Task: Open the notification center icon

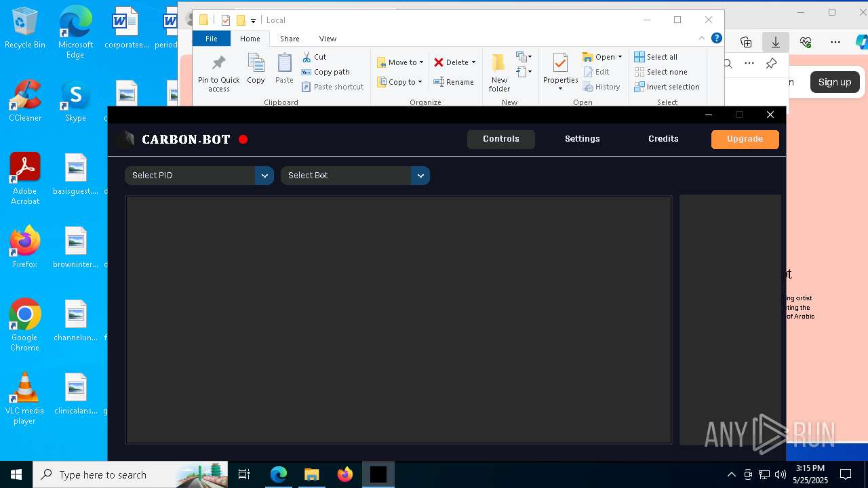Action: click(x=846, y=474)
